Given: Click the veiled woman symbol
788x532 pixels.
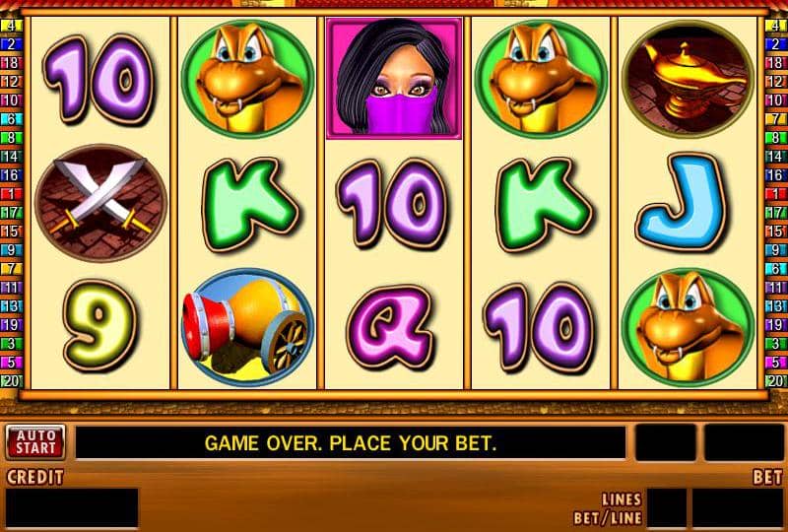Looking at the screenshot, I should click(394, 78).
